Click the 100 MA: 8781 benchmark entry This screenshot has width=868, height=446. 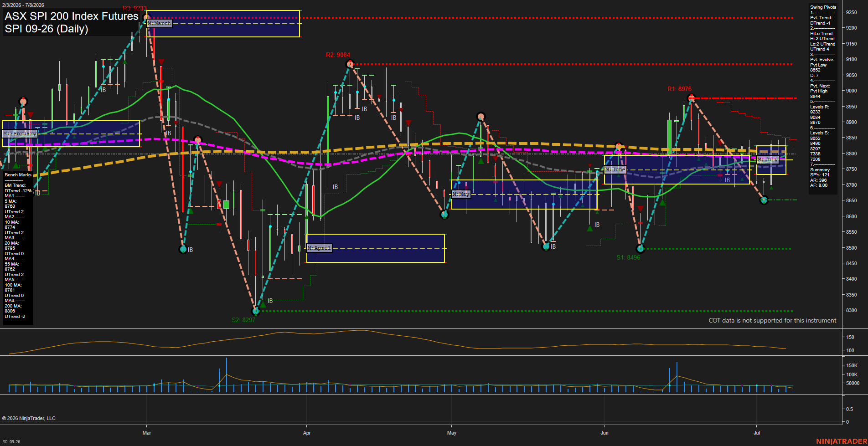(13, 287)
